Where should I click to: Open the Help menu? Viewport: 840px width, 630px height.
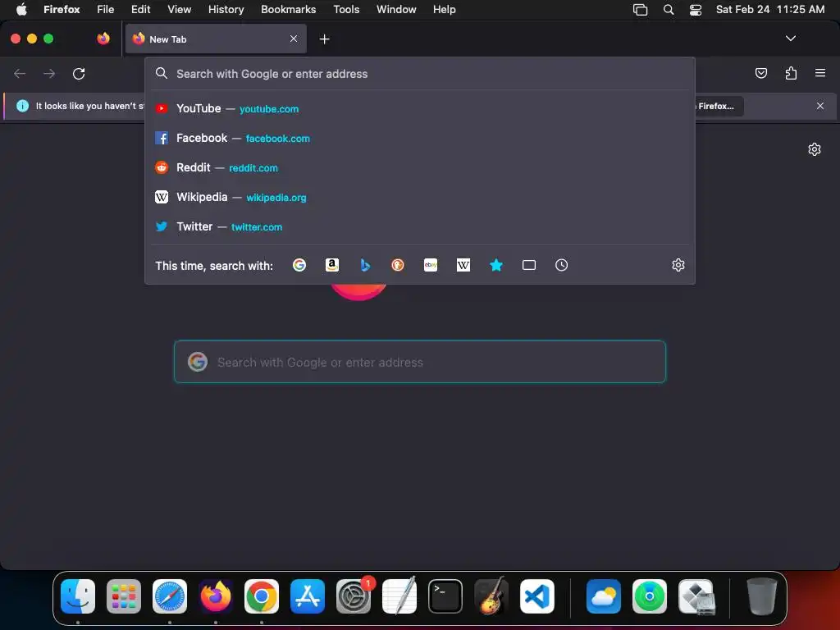(444, 10)
